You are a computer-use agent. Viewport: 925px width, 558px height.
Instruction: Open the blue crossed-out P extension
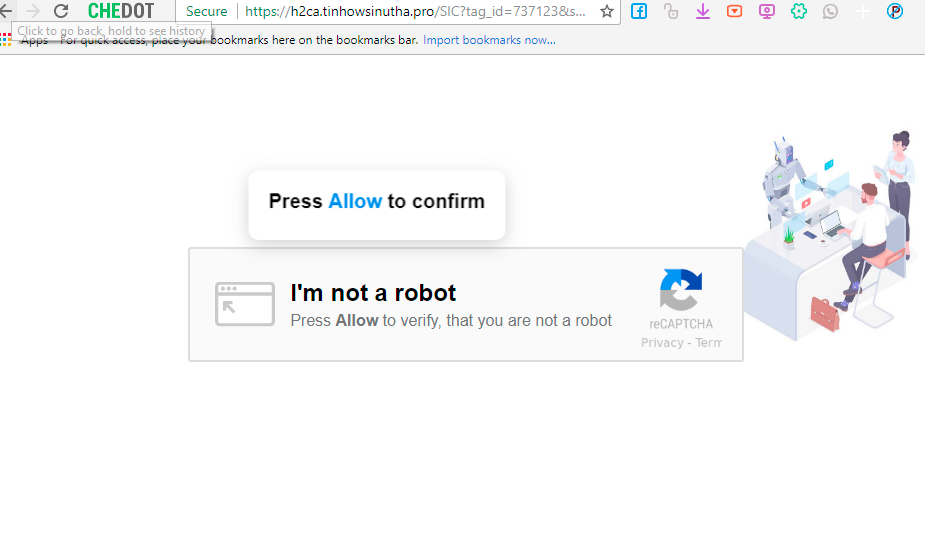pos(895,12)
